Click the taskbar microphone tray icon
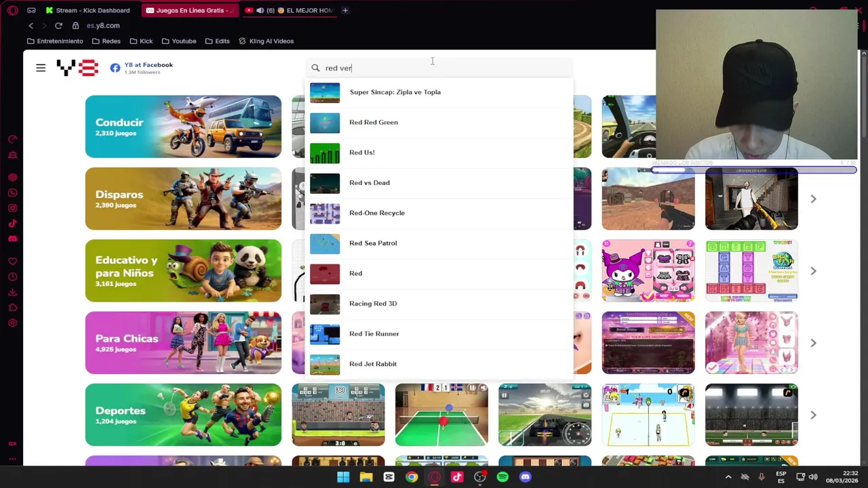 (761, 477)
